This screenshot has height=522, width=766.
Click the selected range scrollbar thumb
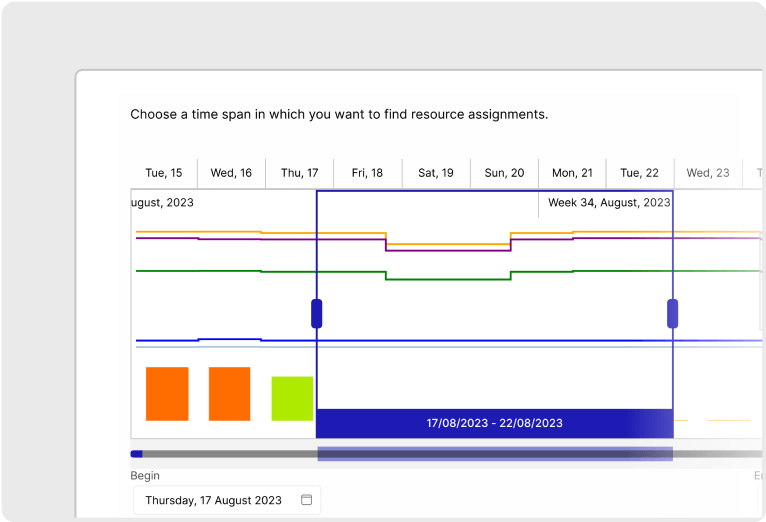point(495,454)
